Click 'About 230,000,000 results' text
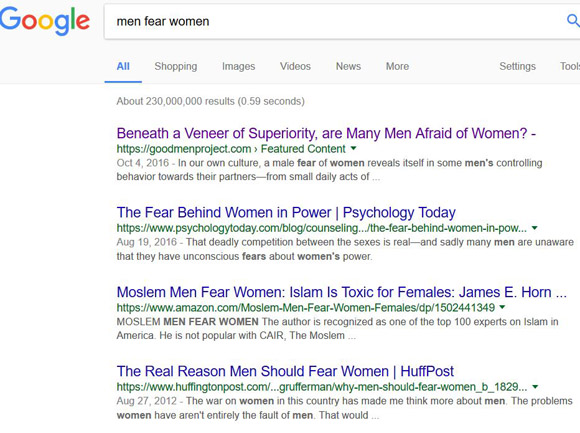Viewport: 580px width, 433px height. [210, 101]
